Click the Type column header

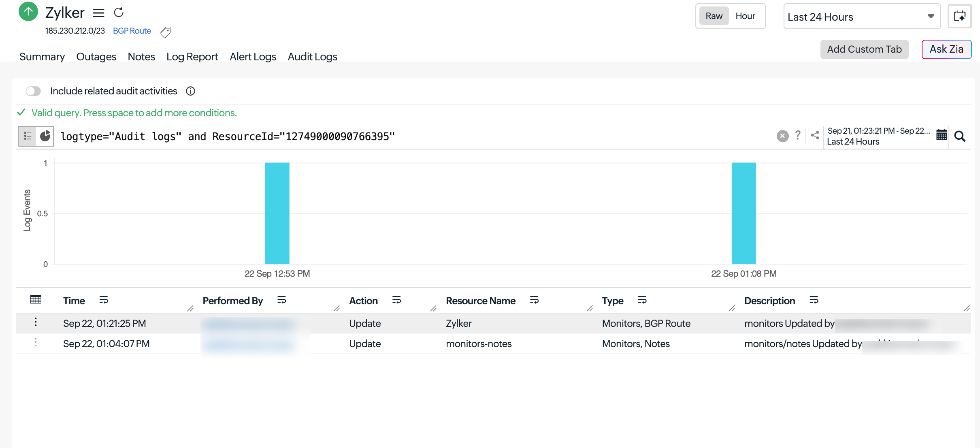click(613, 301)
